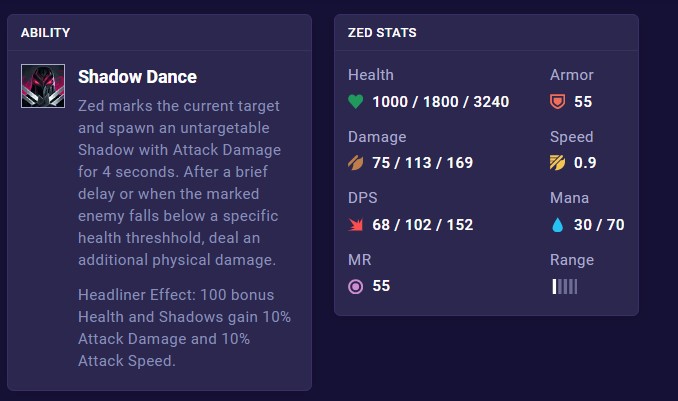Click the ability description starting with Zed marks

[179, 183]
